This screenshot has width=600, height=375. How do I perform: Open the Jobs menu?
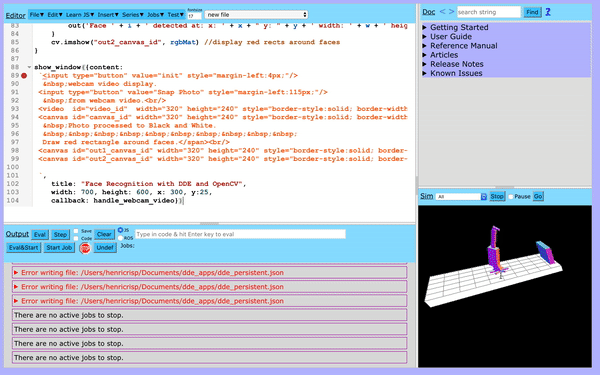[155, 15]
